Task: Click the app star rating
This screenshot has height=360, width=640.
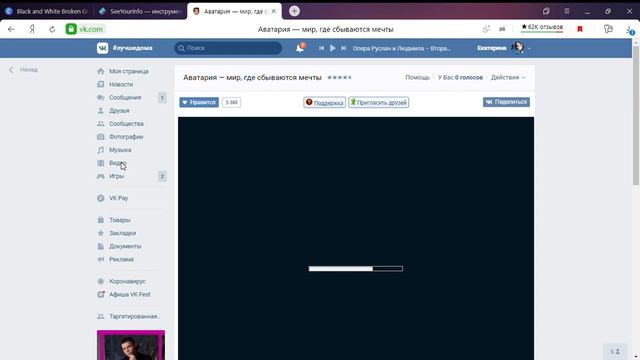Action: (x=339, y=78)
